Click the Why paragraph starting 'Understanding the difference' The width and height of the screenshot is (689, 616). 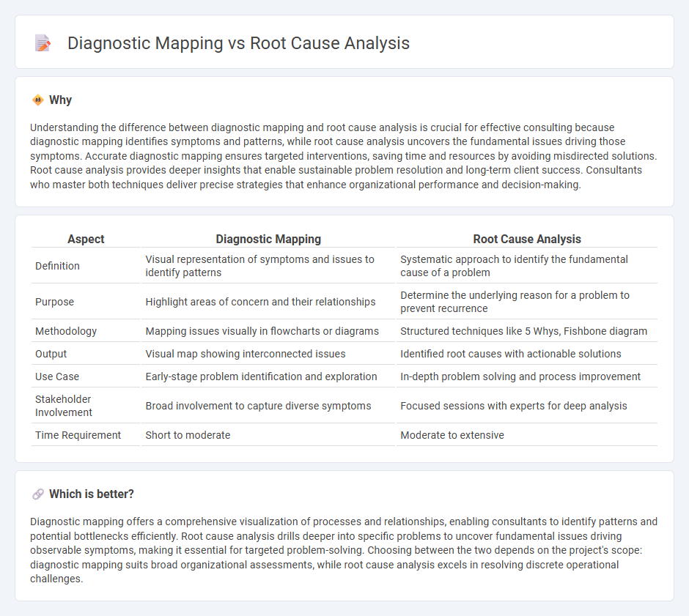pyautogui.click(x=344, y=156)
